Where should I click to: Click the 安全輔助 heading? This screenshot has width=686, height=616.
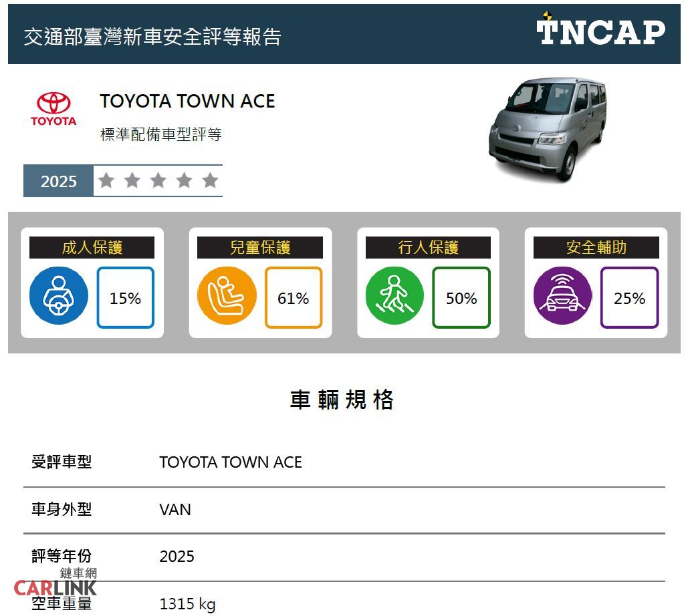point(596,248)
